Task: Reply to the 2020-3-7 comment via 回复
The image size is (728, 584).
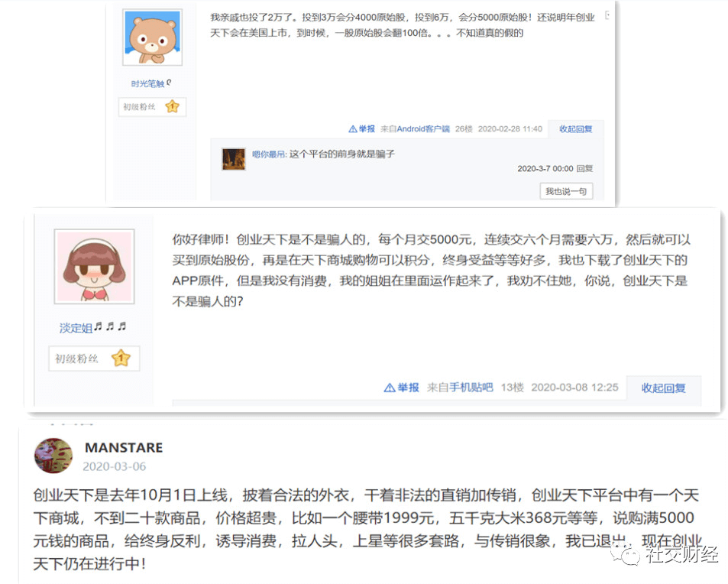Action: click(x=584, y=169)
